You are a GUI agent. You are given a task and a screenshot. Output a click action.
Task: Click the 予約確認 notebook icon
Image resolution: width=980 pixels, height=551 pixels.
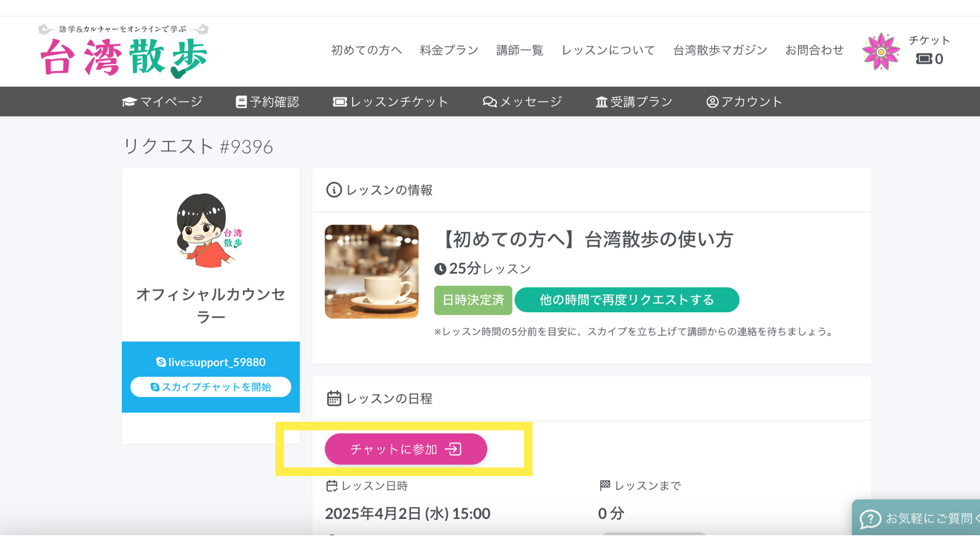tap(241, 102)
